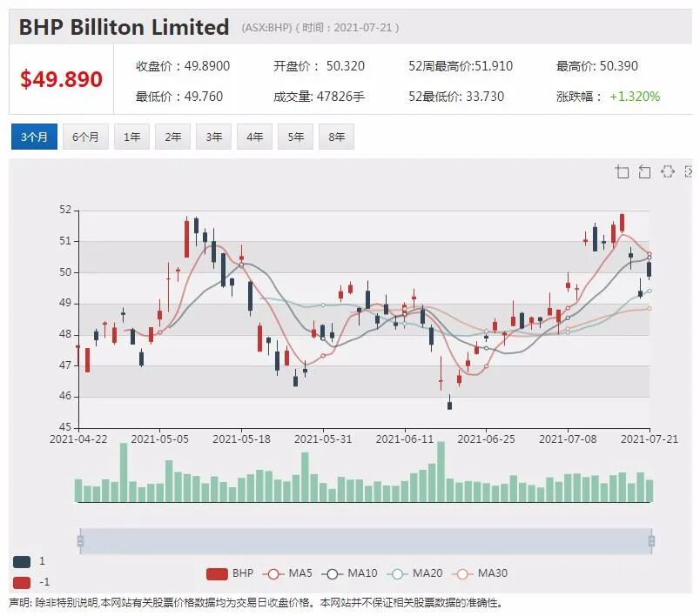
Task: Toggle the BHP candlestick series legend
Action: point(230,573)
